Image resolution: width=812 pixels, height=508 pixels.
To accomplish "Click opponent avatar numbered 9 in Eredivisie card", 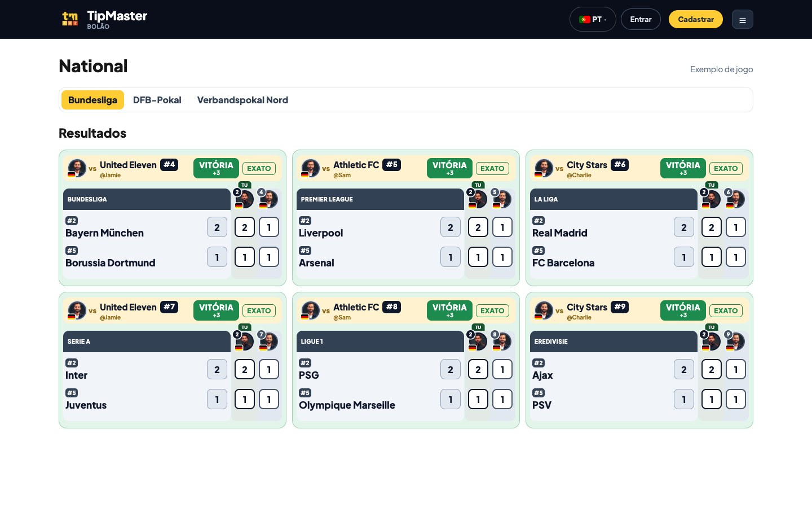I will pos(735,341).
